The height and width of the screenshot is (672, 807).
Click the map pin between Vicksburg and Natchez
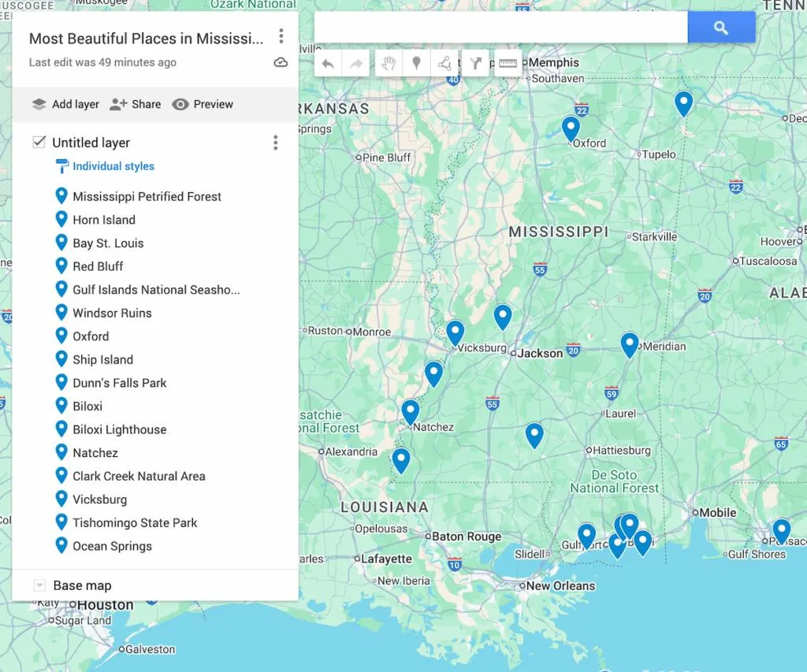pos(434,374)
